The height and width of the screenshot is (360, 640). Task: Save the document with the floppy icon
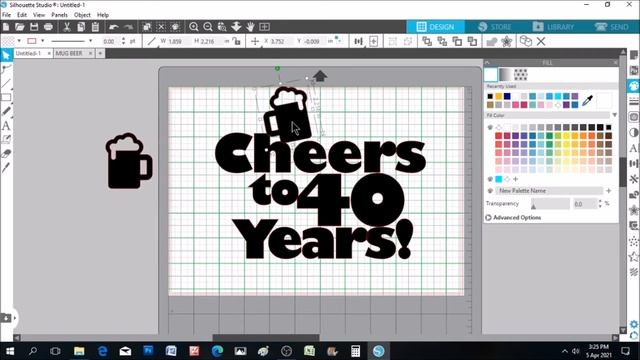click(x=34, y=27)
